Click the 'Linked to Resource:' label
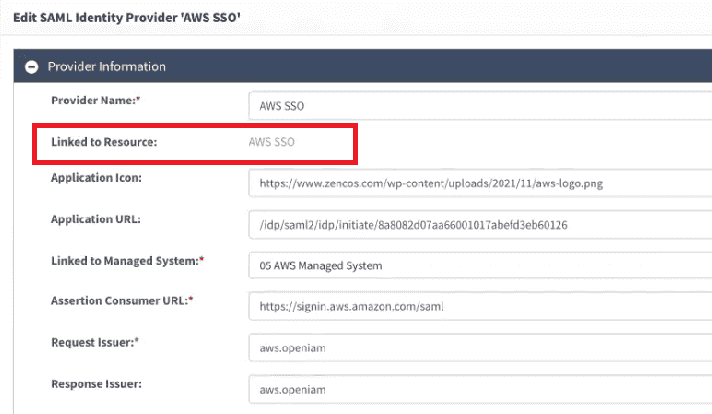This screenshot has width=712, height=414. coord(104,142)
